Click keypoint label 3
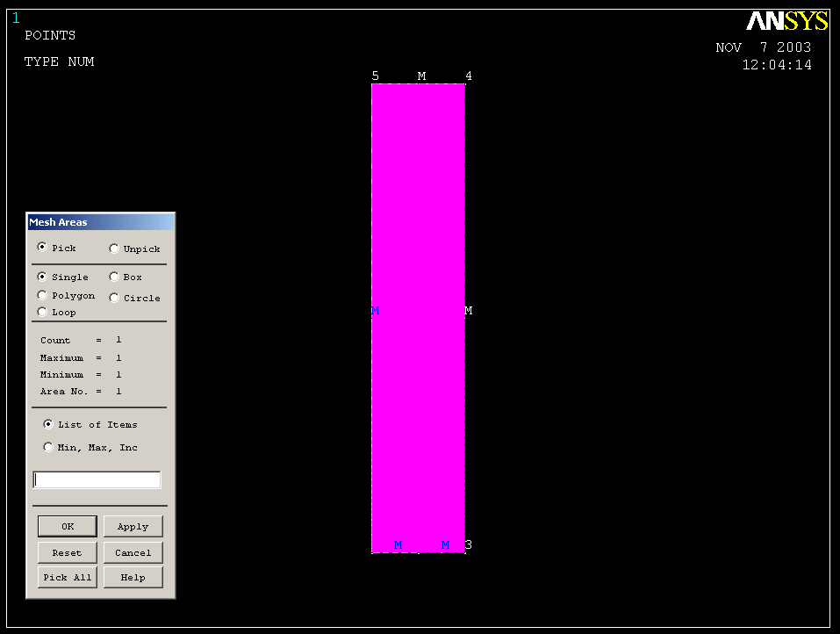Screen dimensions: 840x634 coord(468,544)
